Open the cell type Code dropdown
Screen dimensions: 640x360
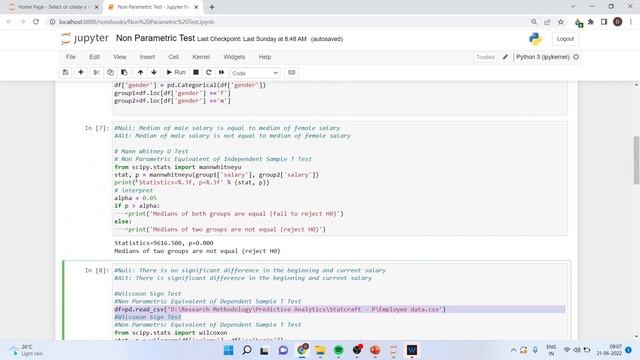[255, 73]
